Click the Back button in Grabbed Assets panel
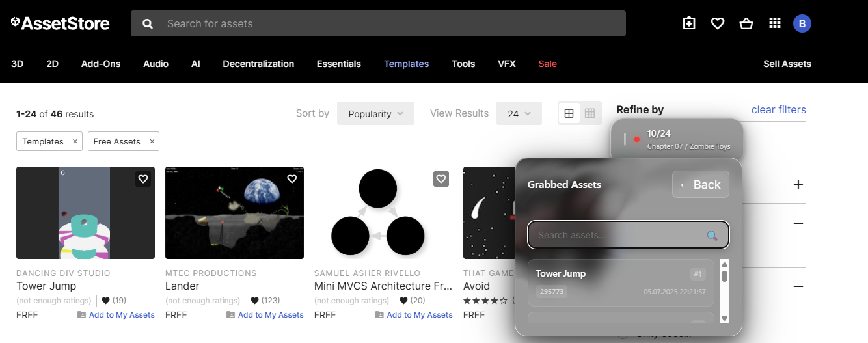Viewport: 868px width, 343px height. coord(701,184)
